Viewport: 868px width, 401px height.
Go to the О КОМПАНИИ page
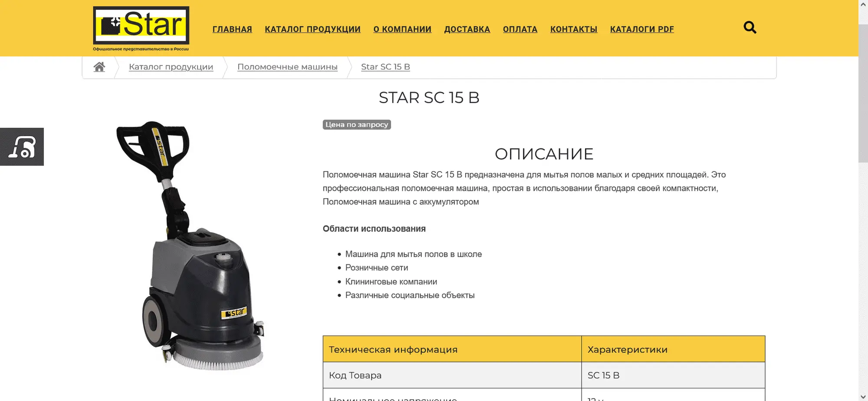click(x=402, y=29)
